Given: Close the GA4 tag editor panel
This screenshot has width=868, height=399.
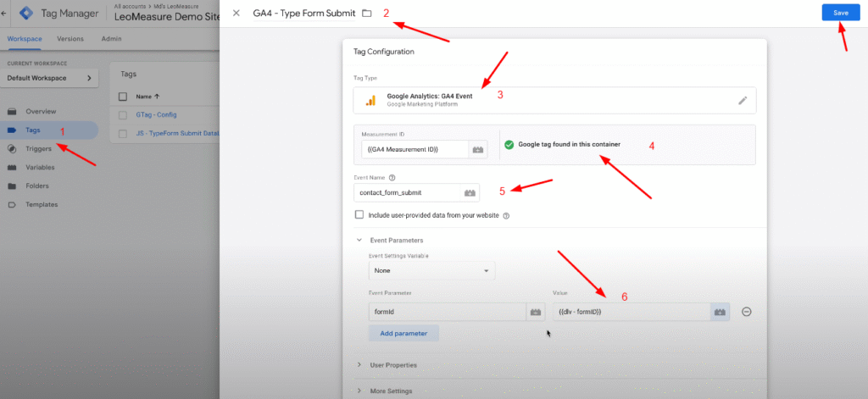Looking at the screenshot, I should point(236,14).
